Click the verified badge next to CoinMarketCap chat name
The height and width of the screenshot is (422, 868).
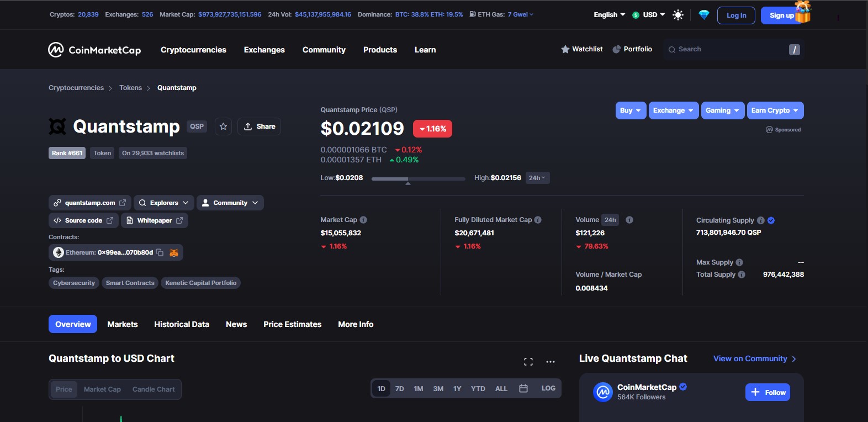683,387
